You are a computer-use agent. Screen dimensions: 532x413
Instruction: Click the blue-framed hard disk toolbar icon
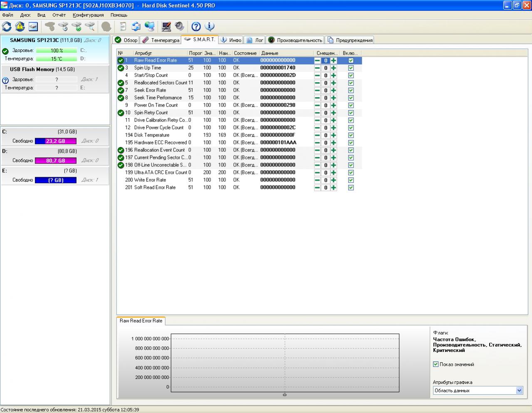(x=33, y=27)
